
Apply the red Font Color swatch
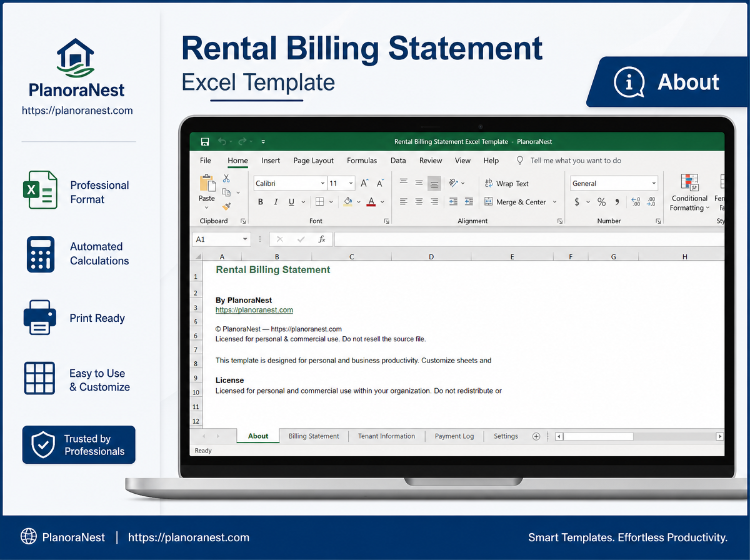tap(371, 201)
